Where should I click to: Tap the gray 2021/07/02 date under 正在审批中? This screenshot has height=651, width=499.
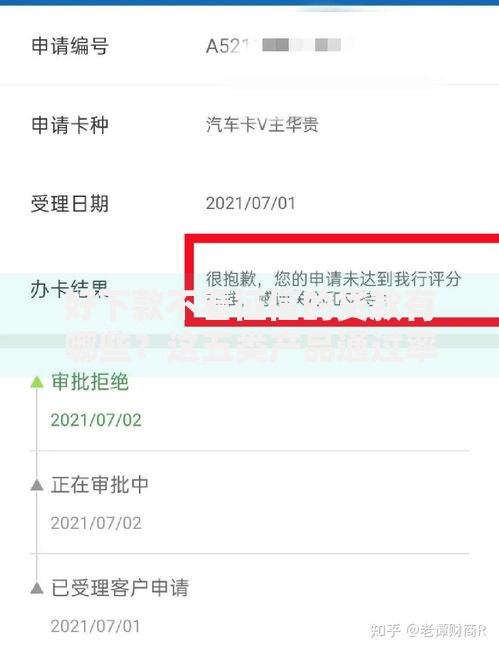coord(96,523)
